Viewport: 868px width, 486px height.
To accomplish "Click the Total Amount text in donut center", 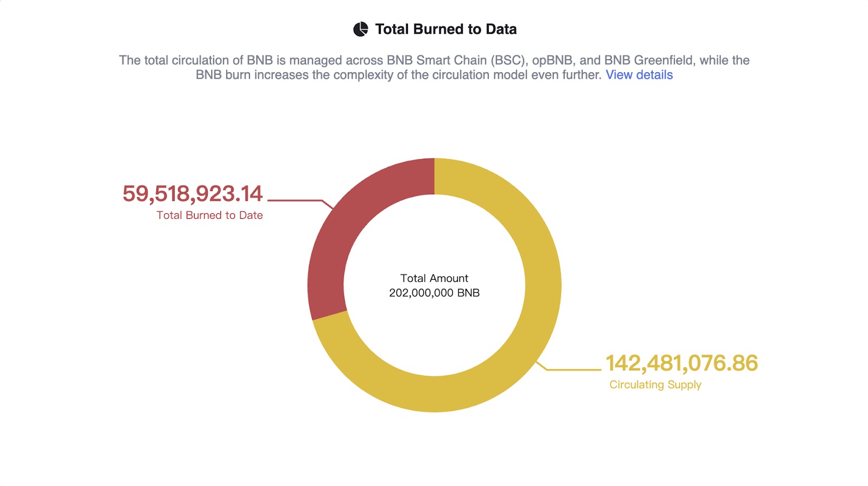I will [x=434, y=279].
